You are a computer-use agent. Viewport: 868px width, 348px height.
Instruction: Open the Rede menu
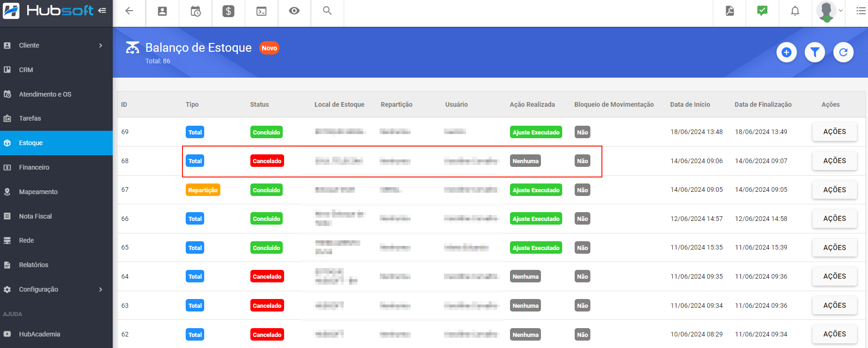click(x=56, y=240)
